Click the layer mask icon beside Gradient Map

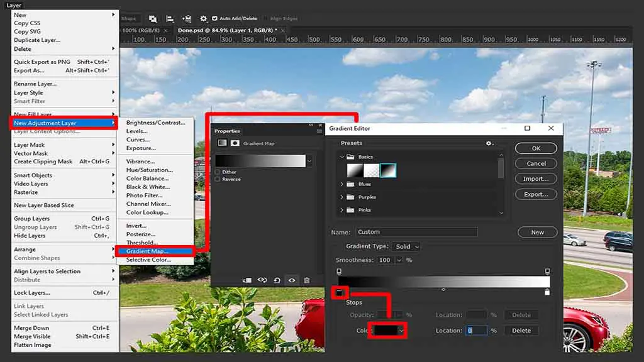(x=235, y=143)
